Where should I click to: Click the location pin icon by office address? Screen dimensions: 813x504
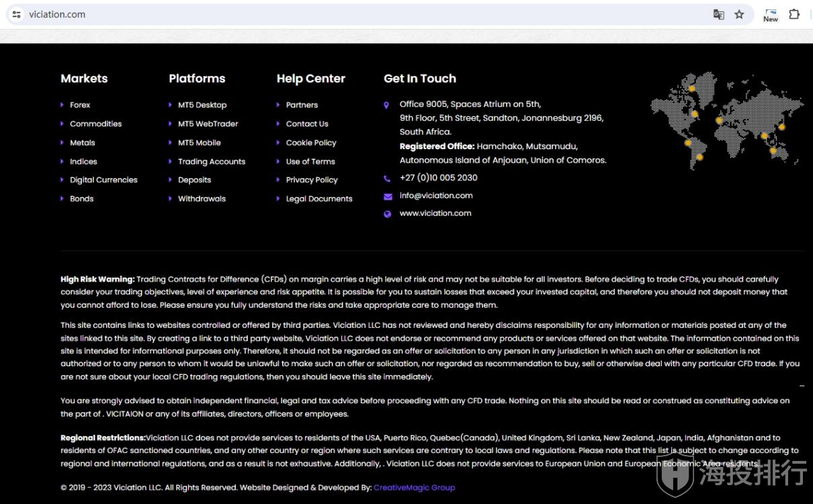point(386,106)
